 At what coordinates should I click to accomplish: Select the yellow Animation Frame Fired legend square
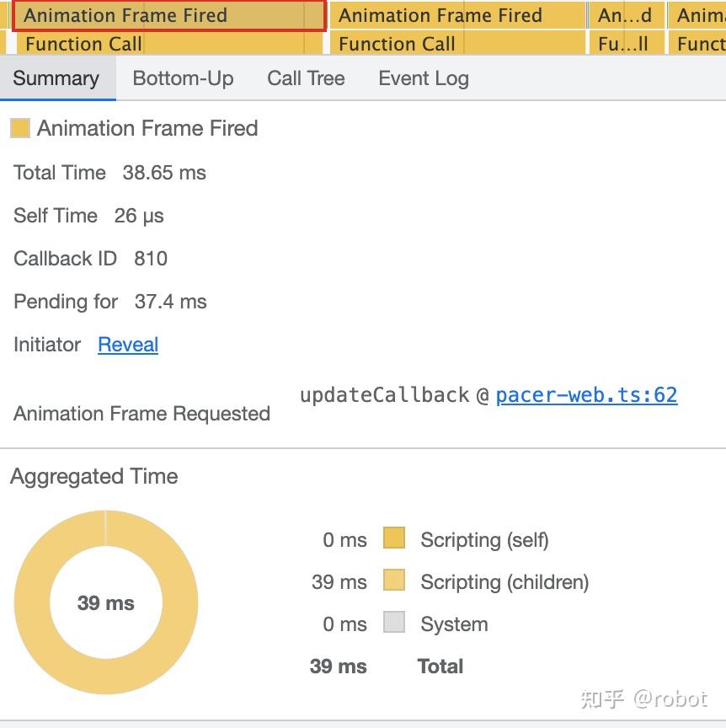tap(19, 128)
